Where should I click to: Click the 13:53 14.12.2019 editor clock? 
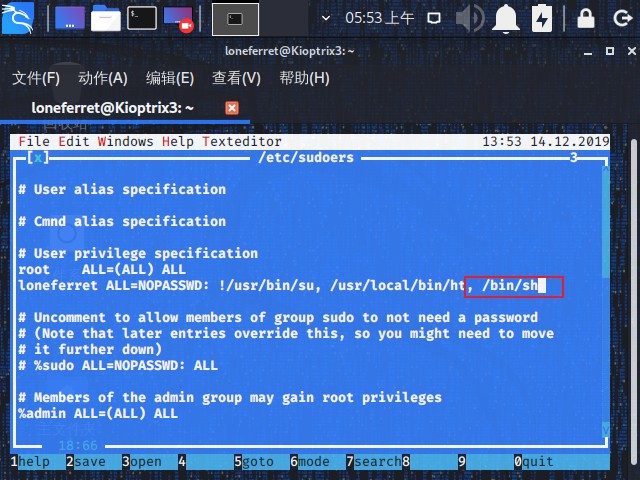point(546,142)
